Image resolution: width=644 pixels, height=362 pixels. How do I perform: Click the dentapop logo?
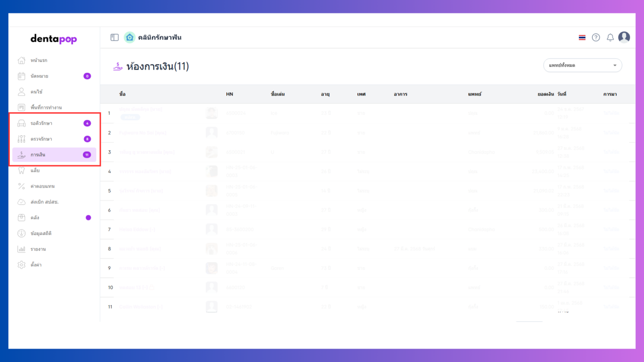point(54,39)
